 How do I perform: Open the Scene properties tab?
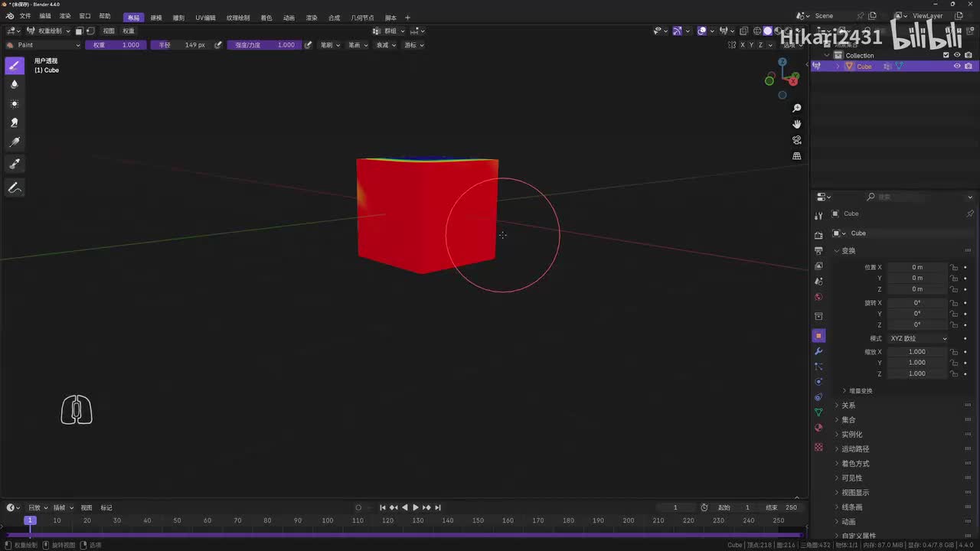[818, 282]
